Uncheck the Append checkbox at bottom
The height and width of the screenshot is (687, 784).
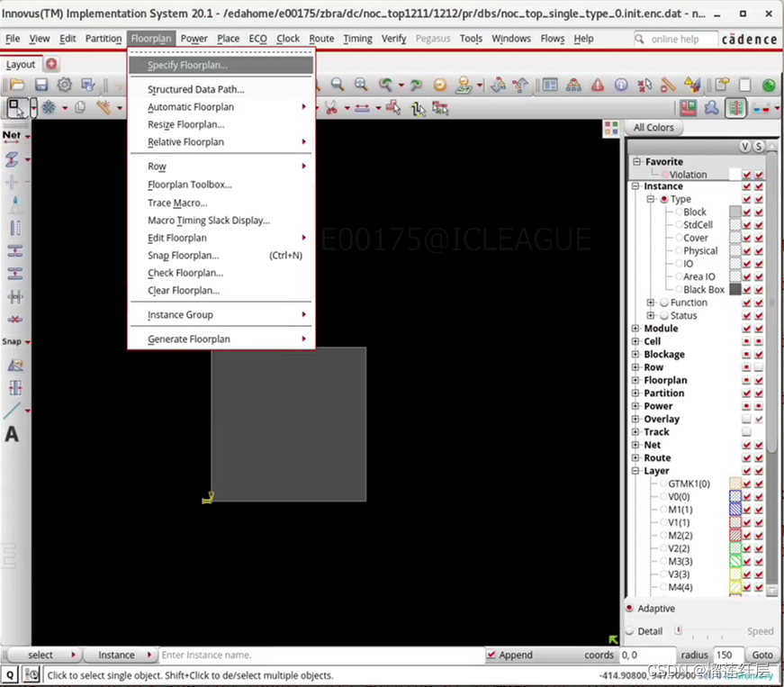[x=492, y=655]
